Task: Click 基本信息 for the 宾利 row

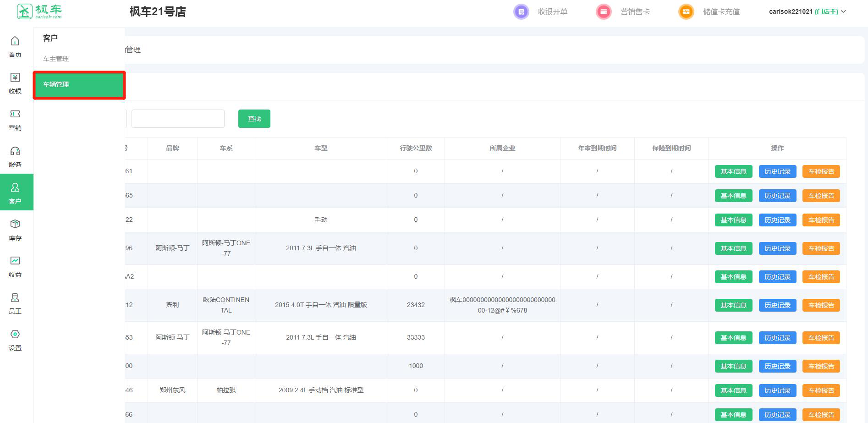Action: click(733, 305)
